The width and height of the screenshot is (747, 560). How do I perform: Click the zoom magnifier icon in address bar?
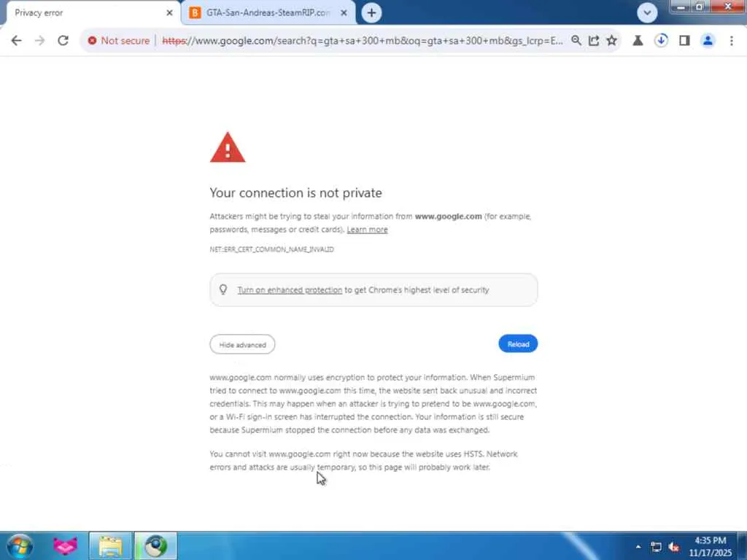(576, 41)
